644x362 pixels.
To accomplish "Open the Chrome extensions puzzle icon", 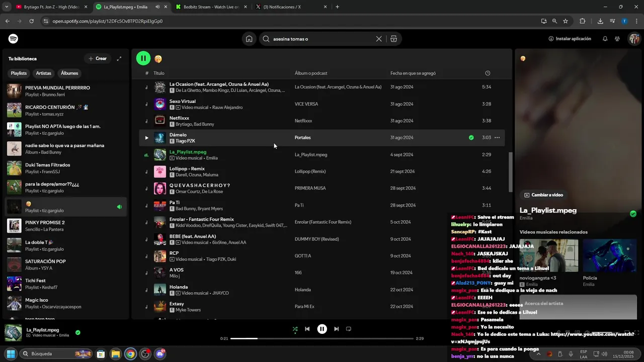I will coord(583,21).
